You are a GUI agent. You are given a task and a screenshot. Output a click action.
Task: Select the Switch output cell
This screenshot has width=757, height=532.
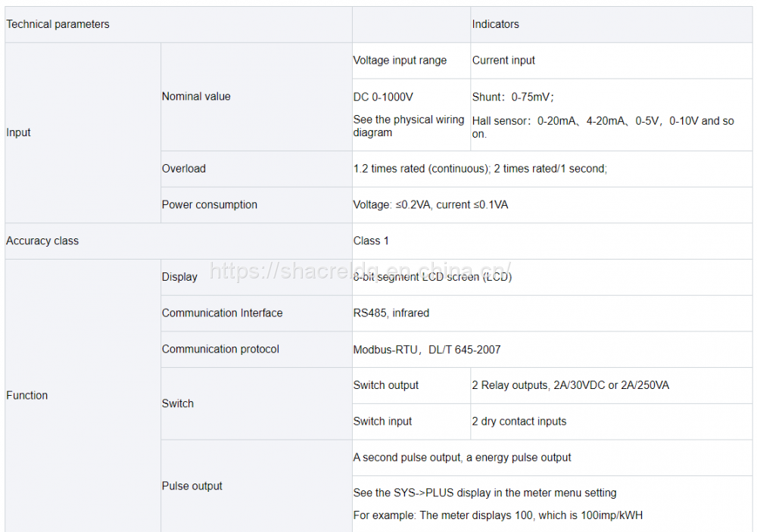(386, 385)
